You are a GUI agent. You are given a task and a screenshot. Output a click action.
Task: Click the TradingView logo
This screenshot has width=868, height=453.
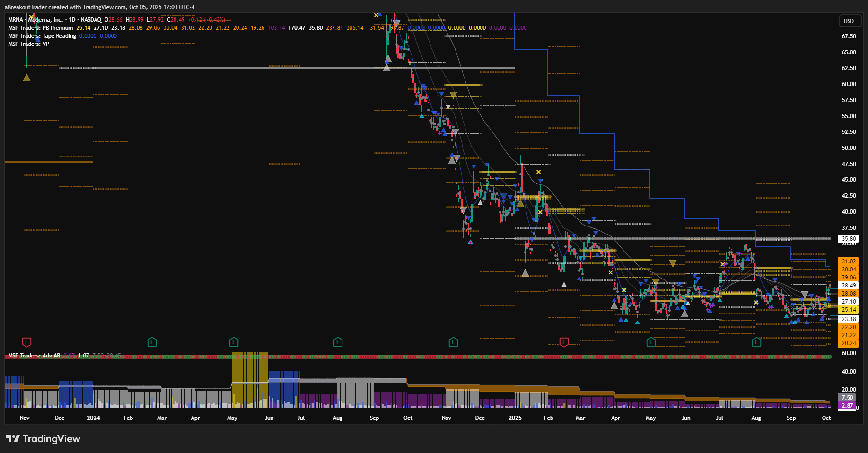(x=43, y=439)
